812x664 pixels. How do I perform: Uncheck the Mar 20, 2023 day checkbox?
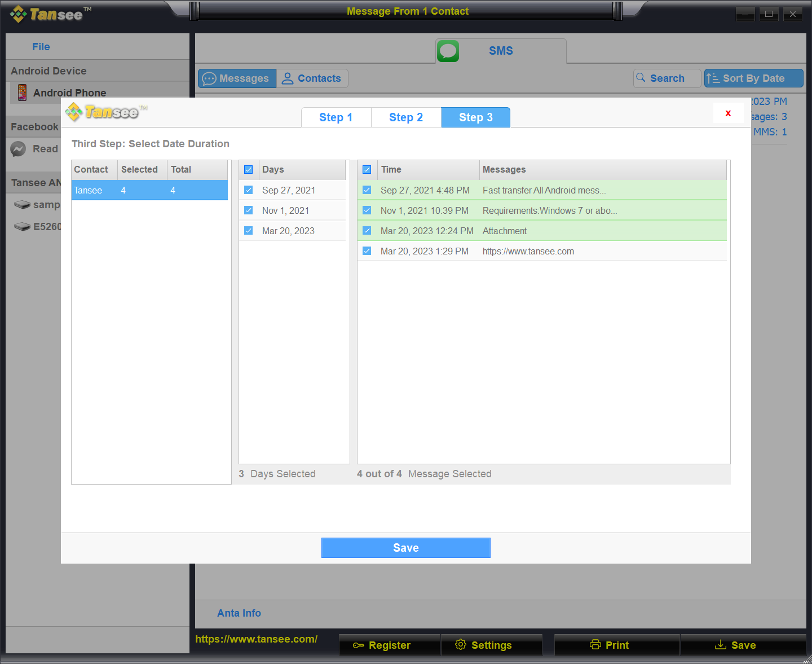click(x=248, y=231)
